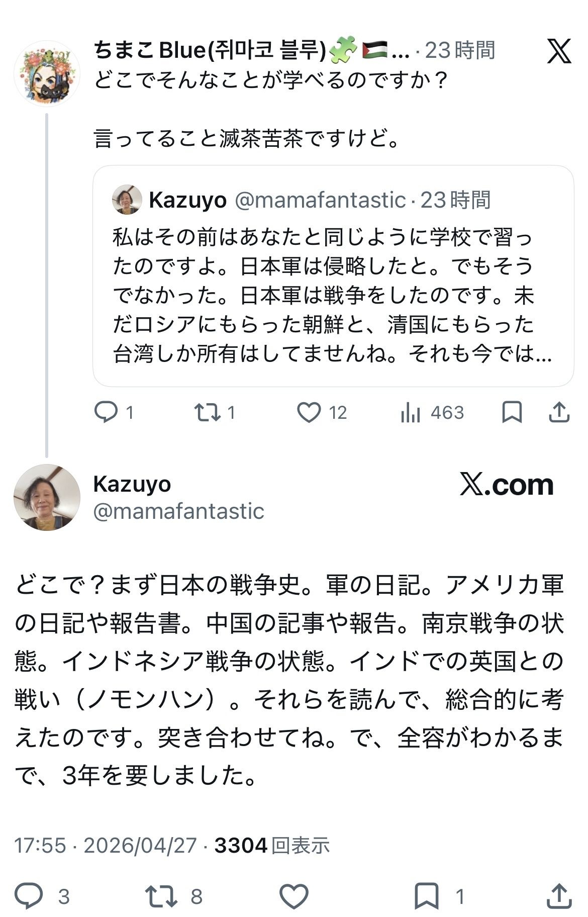The image size is (588, 917).
Task: Like ちまこ Blue's post with 12 likes
Action: (x=309, y=413)
